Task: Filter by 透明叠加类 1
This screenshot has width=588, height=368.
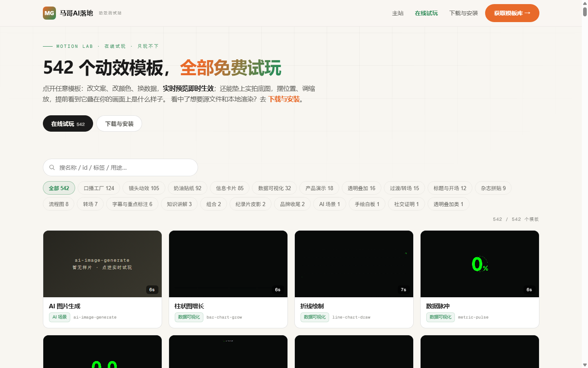Action: [448, 204]
